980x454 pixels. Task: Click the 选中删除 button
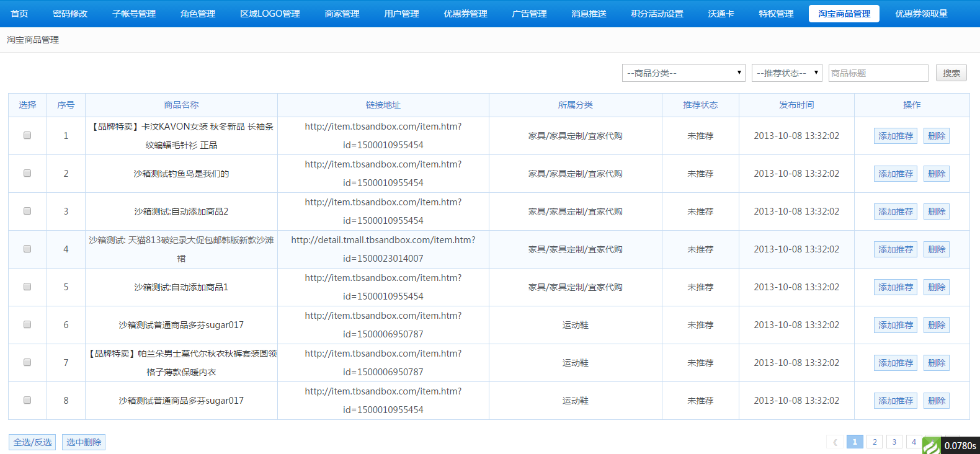tap(84, 442)
